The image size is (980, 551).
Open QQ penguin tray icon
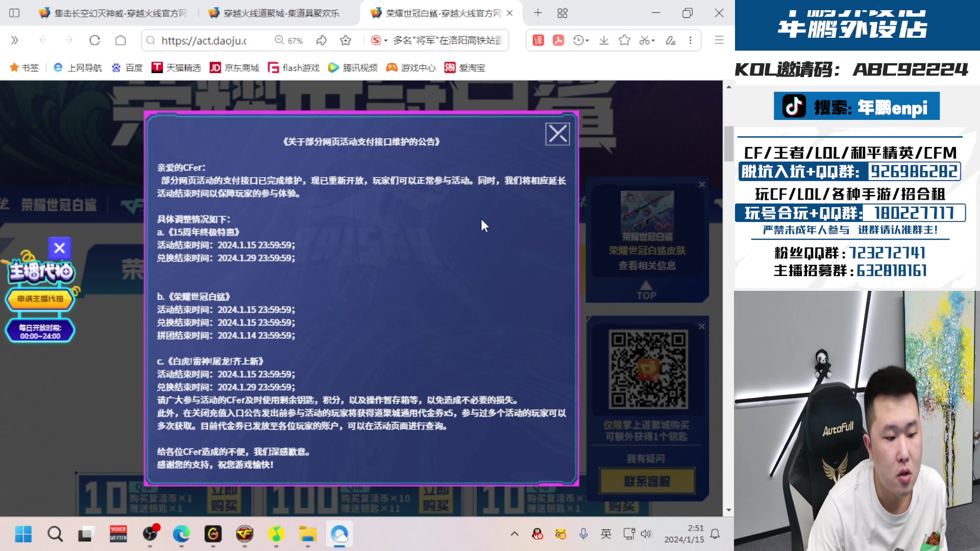(537, 534)
